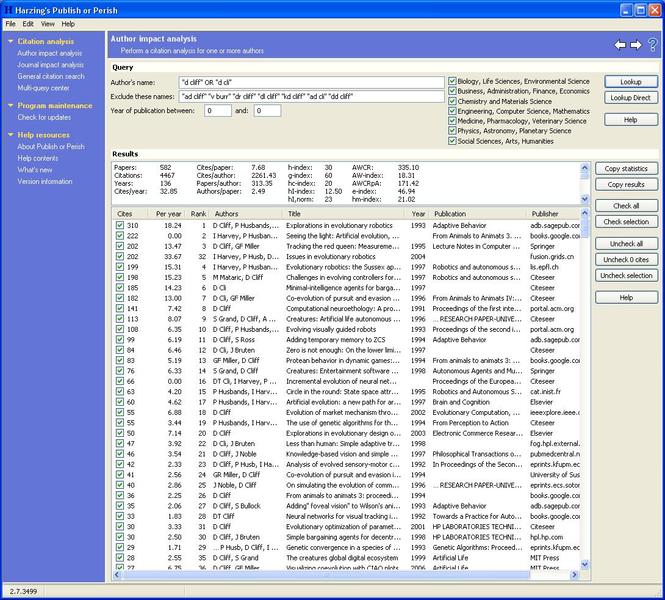Uncheck Biology, Life Sciences, Environmental Science
Viewport: 665px width, 600px height.
coord(452,81)
